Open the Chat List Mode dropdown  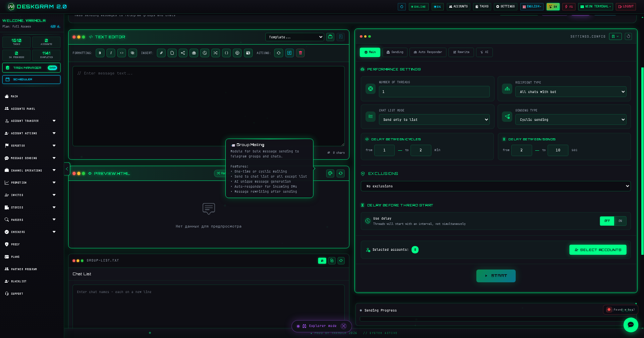[x=434, y=119]
